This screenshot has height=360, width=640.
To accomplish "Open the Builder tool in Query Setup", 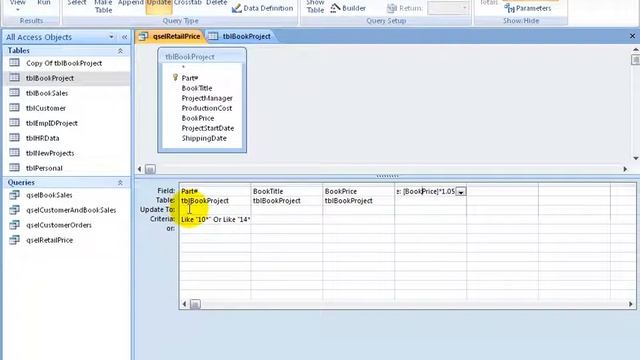I will [348, 8].
